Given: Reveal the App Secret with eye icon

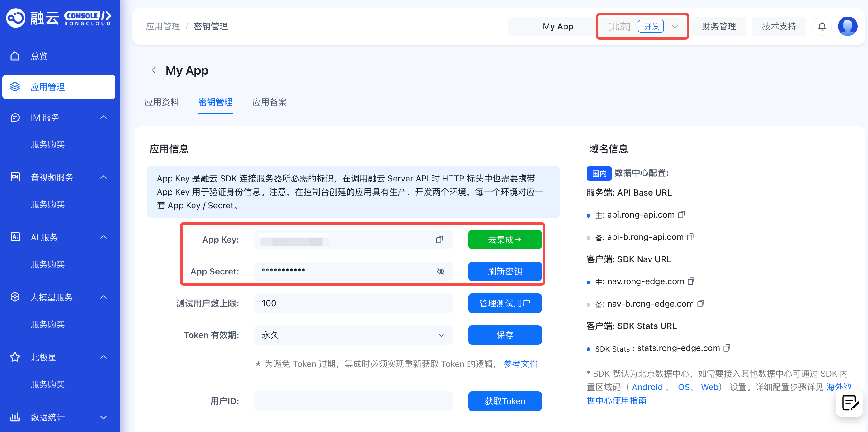Looking at the screenshot, I should pos(440,271).
